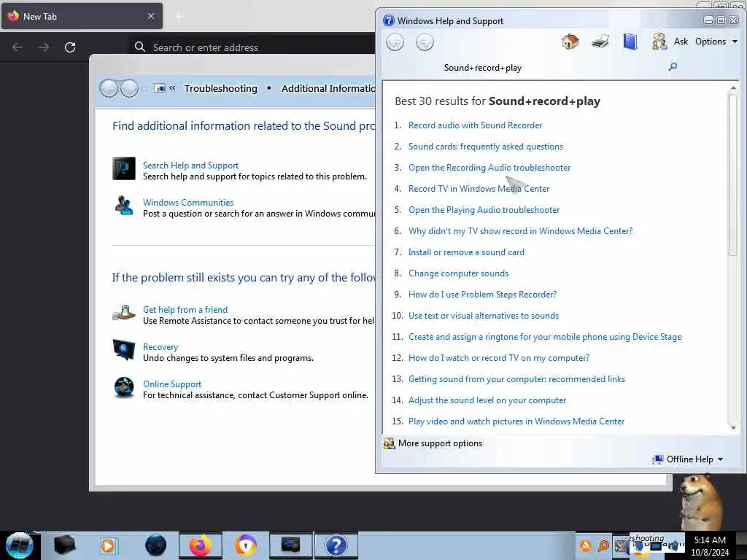This screenshot has height=560, width=747.
Task: Click Firefox back arrow
Action: [x=18, y=47]
